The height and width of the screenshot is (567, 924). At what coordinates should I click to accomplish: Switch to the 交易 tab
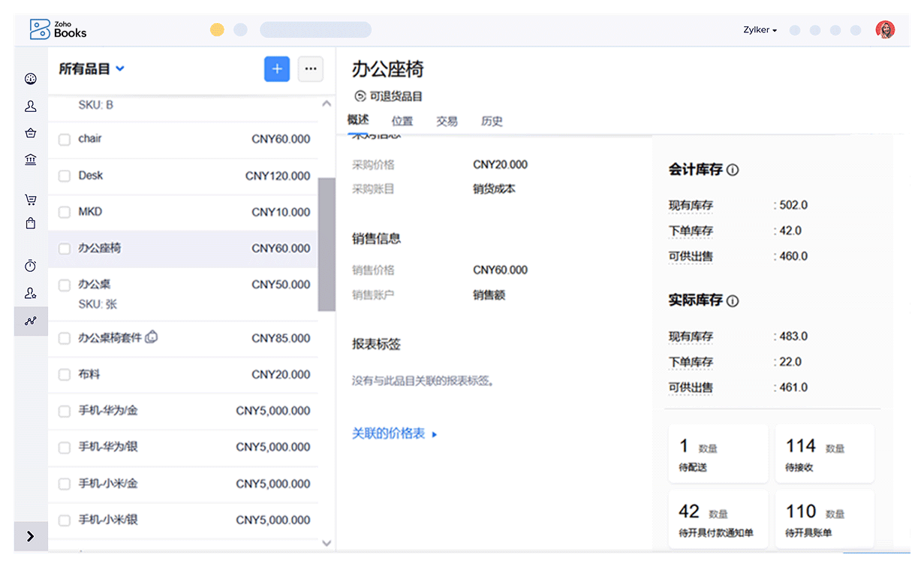447,121
